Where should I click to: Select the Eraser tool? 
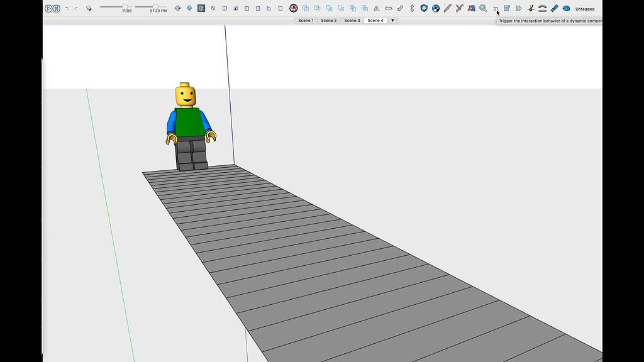pos(459,8)
